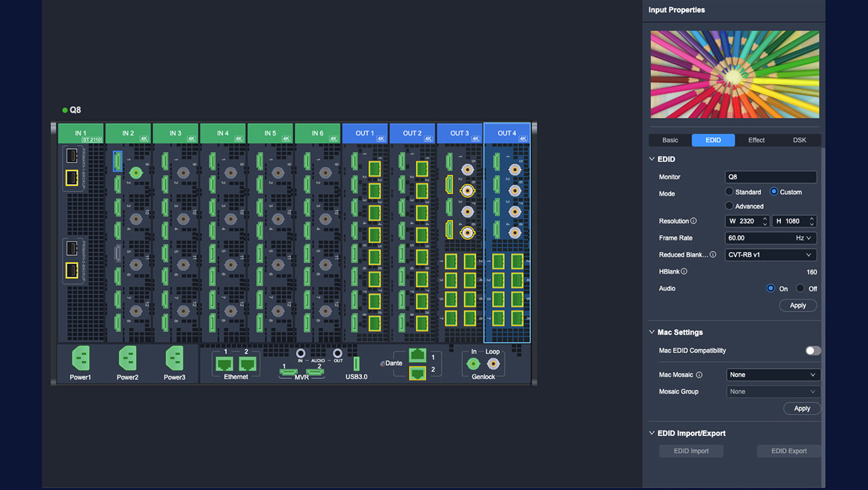This screenshot has width=868, height=490.
Task: Select Ethernet port 1 connector
Action: click(x=224, y=363)
